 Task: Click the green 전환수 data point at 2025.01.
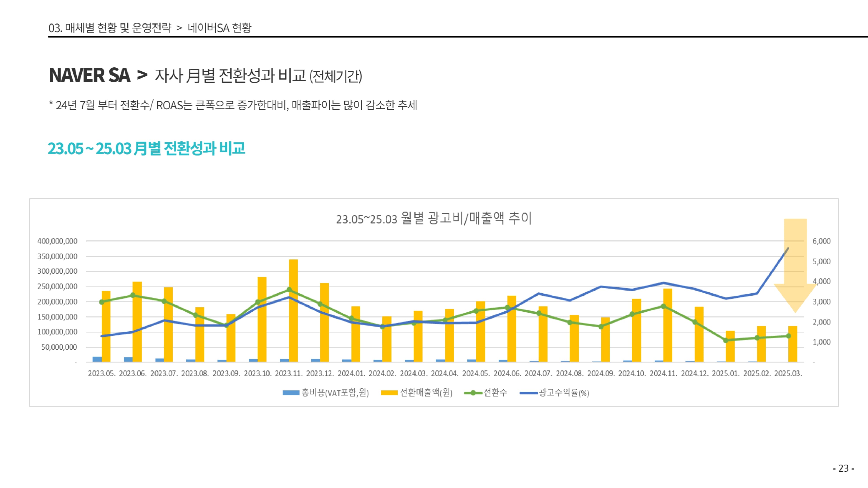(726, 341)
